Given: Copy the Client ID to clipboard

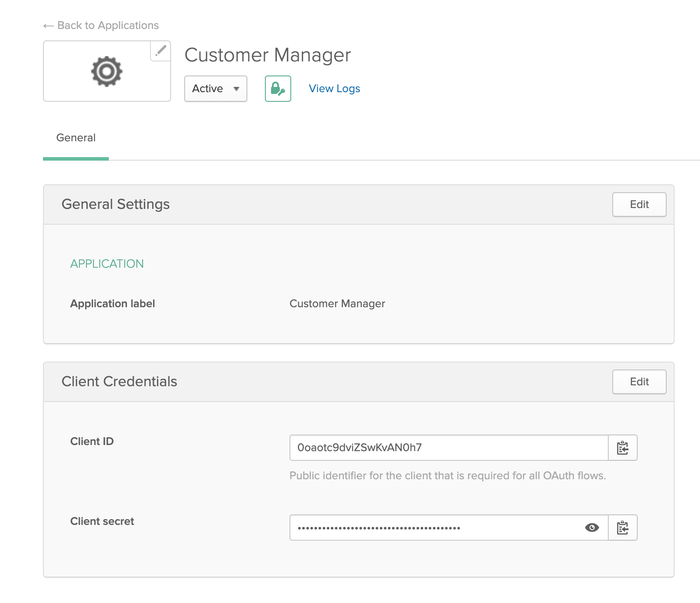Looking at the screenshot, I should tap(622, 448).
